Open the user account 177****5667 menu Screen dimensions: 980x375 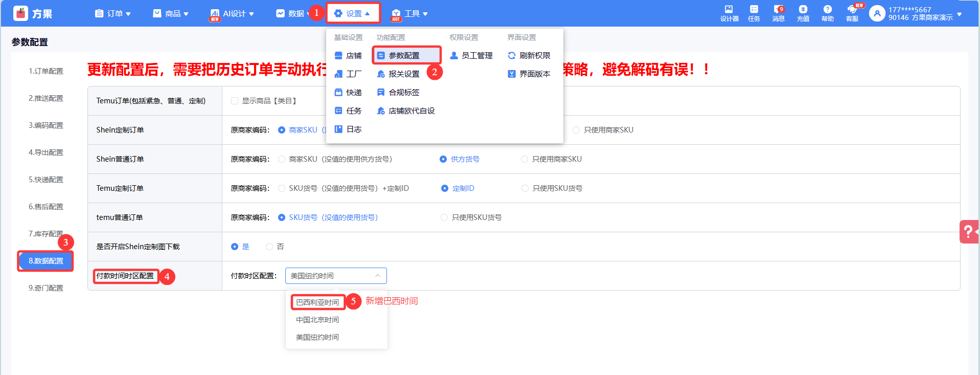[x=915, y=14]
